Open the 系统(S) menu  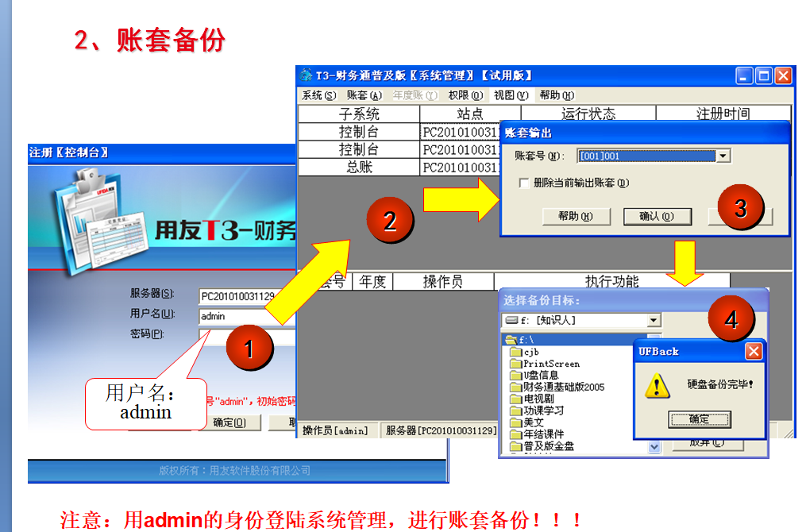click(318, 95)
